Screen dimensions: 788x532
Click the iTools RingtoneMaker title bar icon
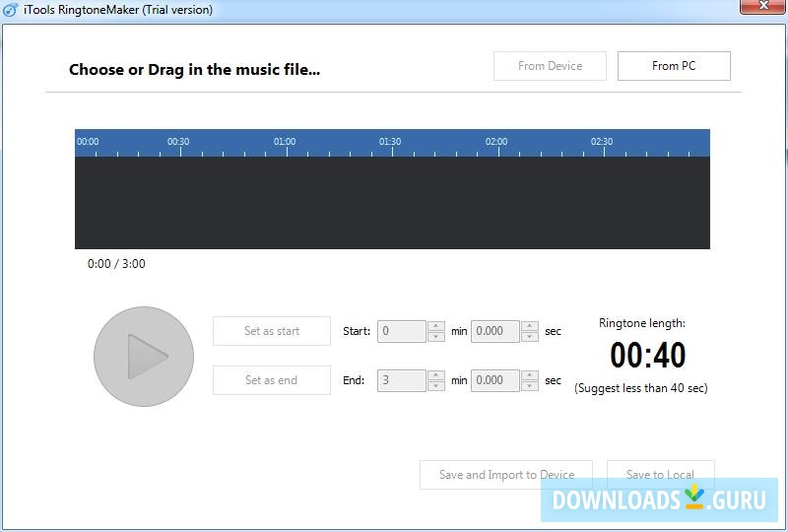coord(10,10)
